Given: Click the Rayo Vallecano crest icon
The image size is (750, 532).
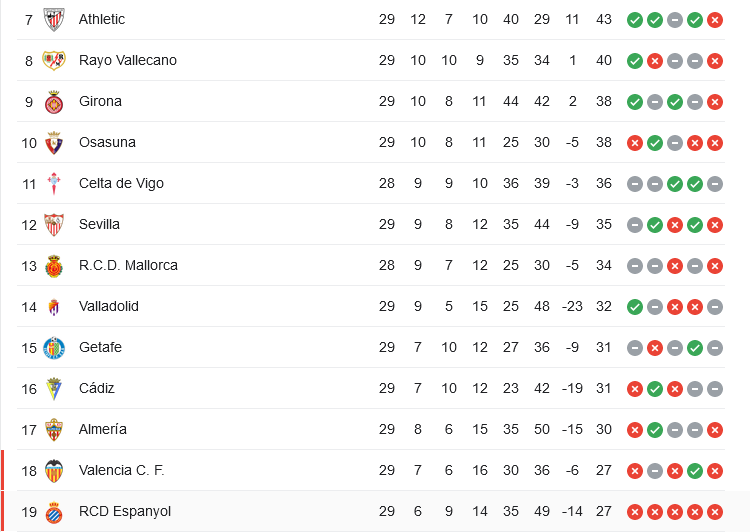Looking at the screenshot, I should (x=54, y=60).
